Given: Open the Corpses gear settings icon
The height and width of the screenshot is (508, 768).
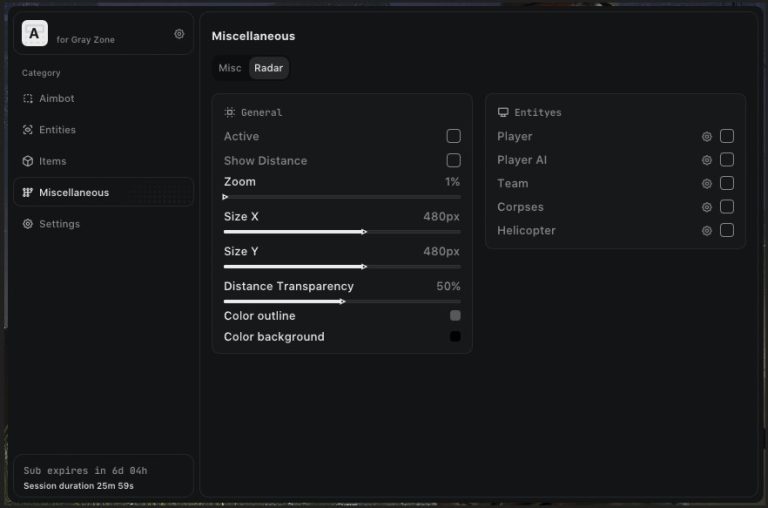Looking at the screenshot, I should point(707,207).
